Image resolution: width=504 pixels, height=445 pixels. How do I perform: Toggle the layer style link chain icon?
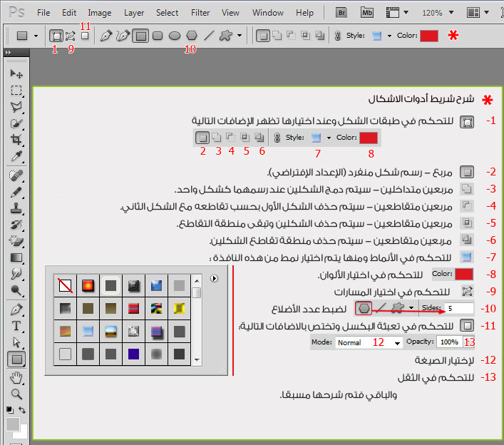click(337, 36)
